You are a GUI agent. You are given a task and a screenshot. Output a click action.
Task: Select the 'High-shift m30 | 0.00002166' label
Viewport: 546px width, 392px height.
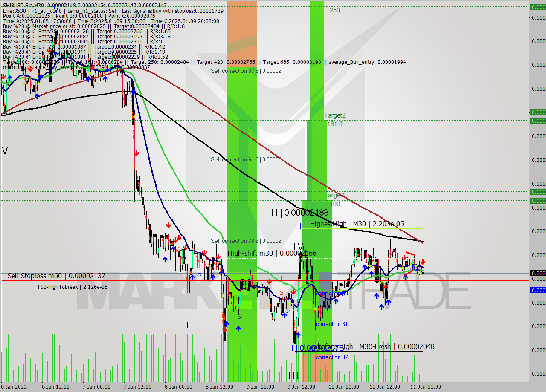click(272, 254)
